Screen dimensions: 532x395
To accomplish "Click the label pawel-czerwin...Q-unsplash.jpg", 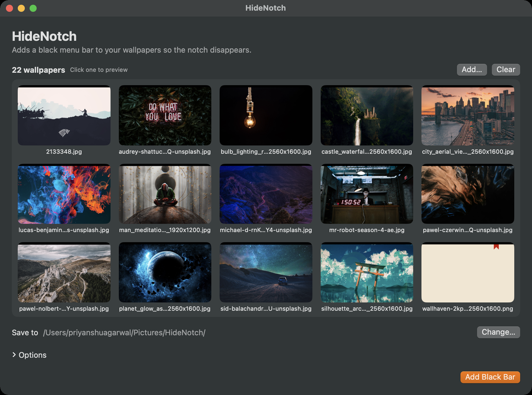I will coord(468,230).
